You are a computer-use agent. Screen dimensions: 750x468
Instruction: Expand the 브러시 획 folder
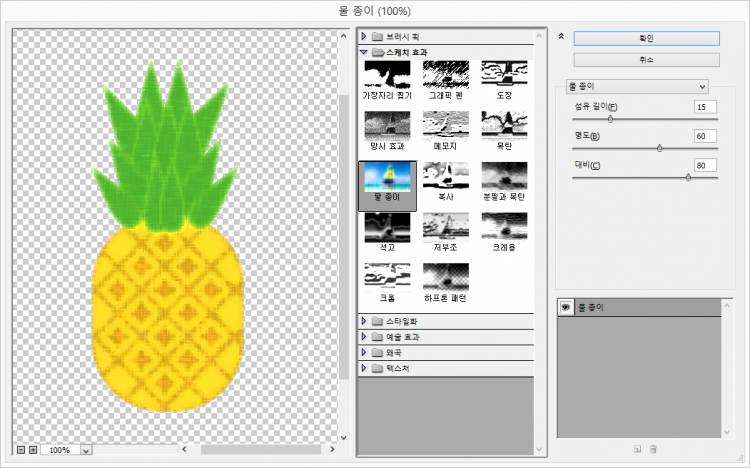click(364, 36)
